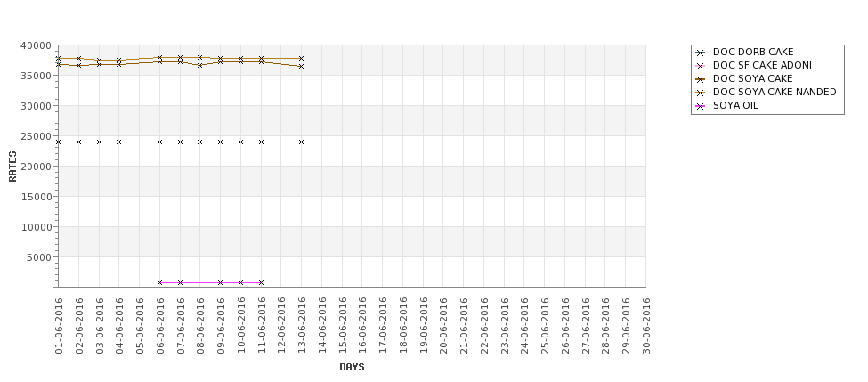Click the RATES y-axis title
Viewport: 868px width, 382px height.
point(12,167)
